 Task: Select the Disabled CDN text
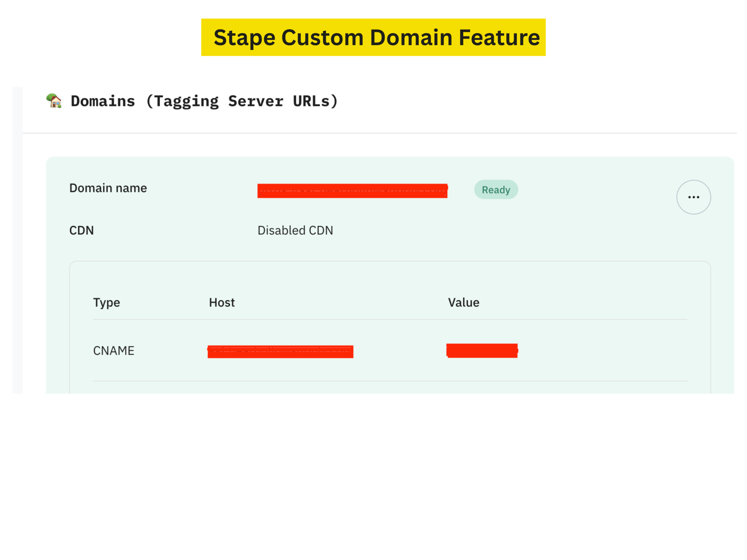coord(295,230)
